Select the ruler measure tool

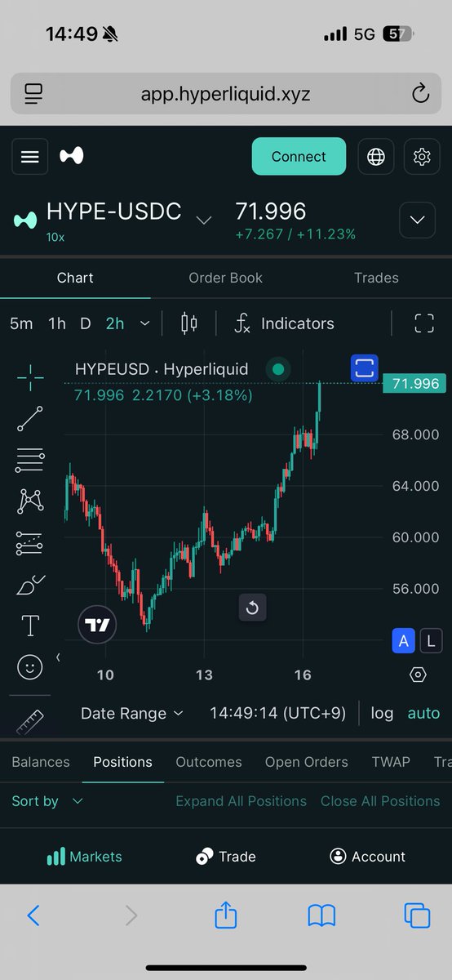[30, 721]
